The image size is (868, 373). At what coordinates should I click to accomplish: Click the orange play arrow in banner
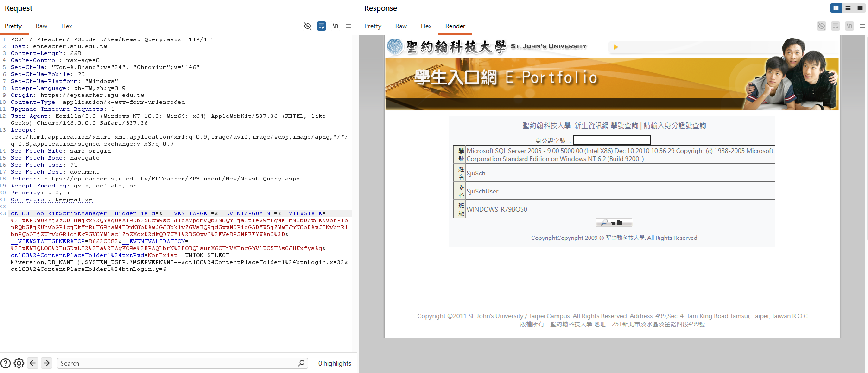(616, 47)
